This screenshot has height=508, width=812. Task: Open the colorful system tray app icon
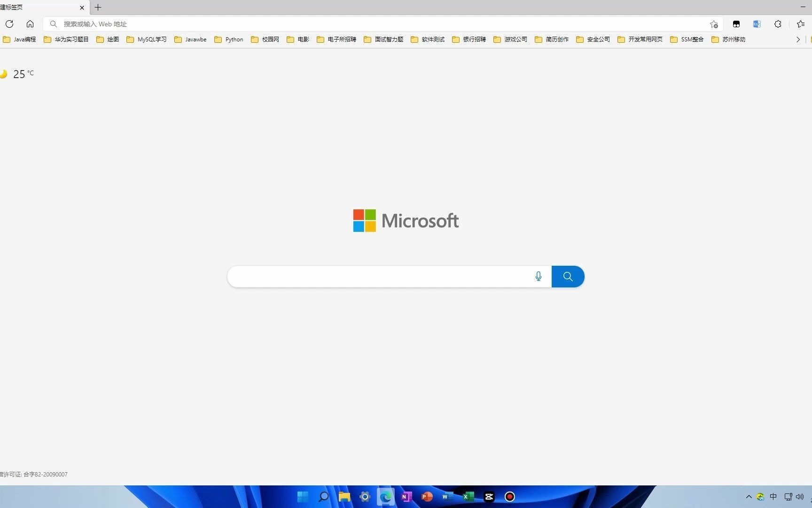tap(760, 497)
